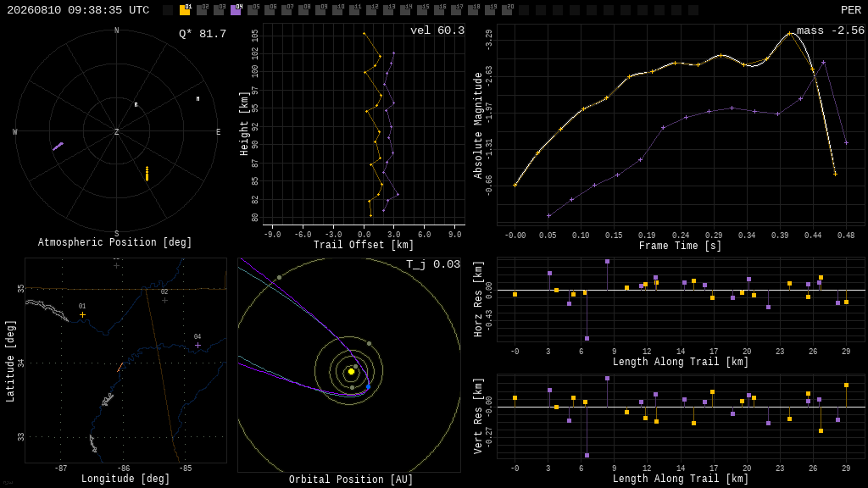
Task: Click the station 20 indicator square
Action: pyautogui.click(x=507, y=10)
